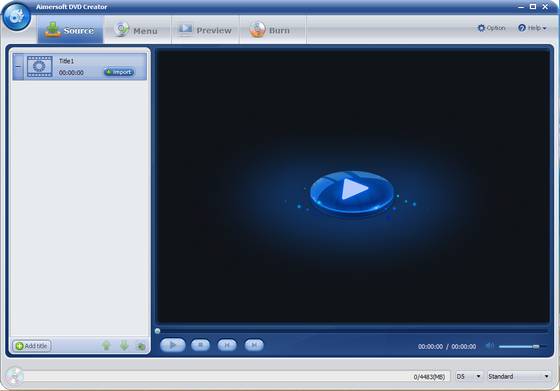Switch to the Burn tab
The width and height of the screenshot is (560, 391).
[x=273, y=30]
